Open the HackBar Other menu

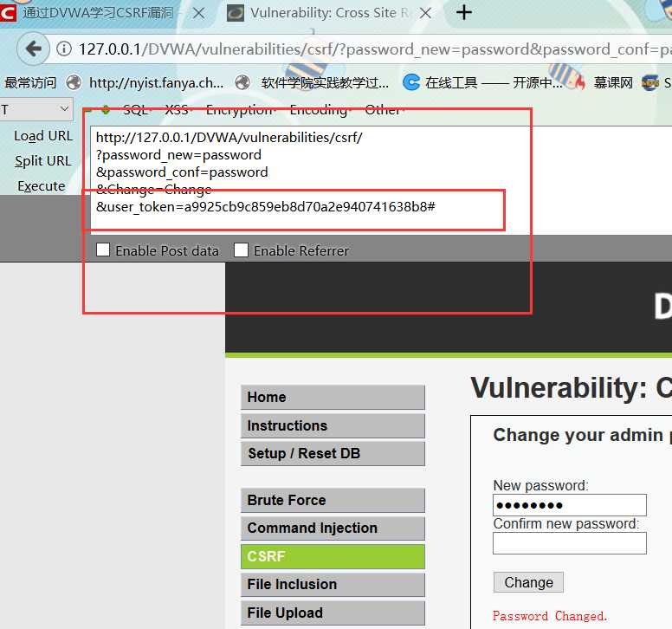point(384,110)
